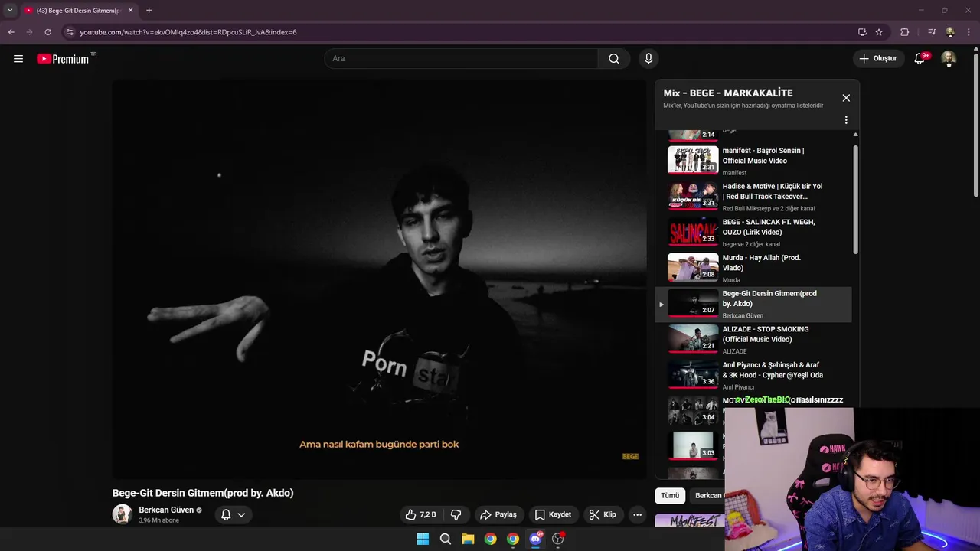Open Discord from the taskbar
This screenshot has height=551, width=980.
pos(535,539)
